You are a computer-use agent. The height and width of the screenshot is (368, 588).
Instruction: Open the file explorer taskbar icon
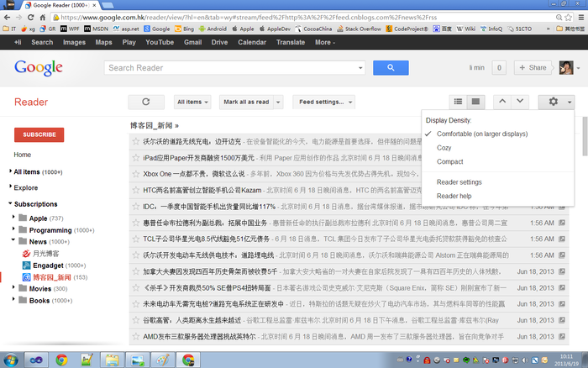[x=112, y=360]
